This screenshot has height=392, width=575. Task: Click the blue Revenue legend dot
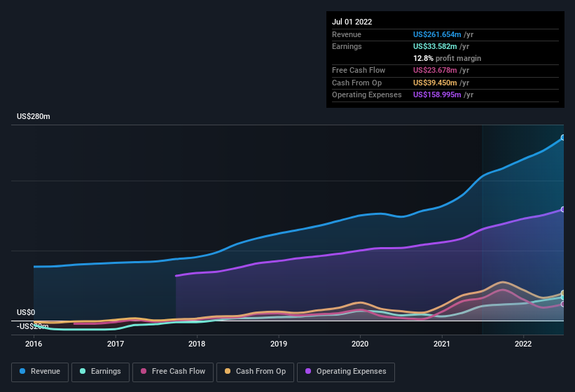coord(23,372)
